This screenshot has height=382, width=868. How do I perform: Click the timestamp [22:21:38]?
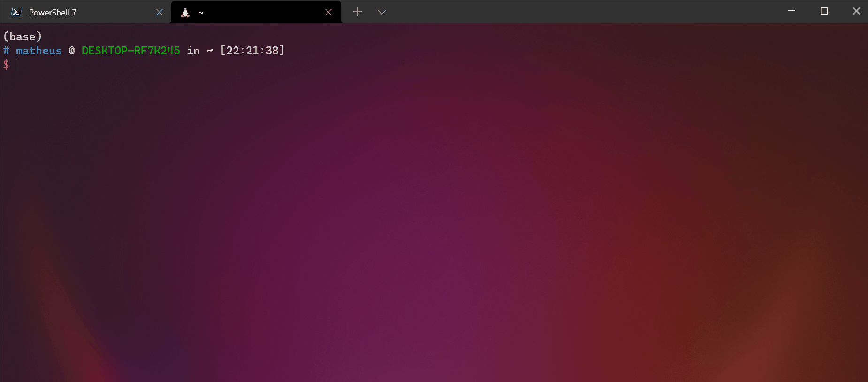point(252,51)
